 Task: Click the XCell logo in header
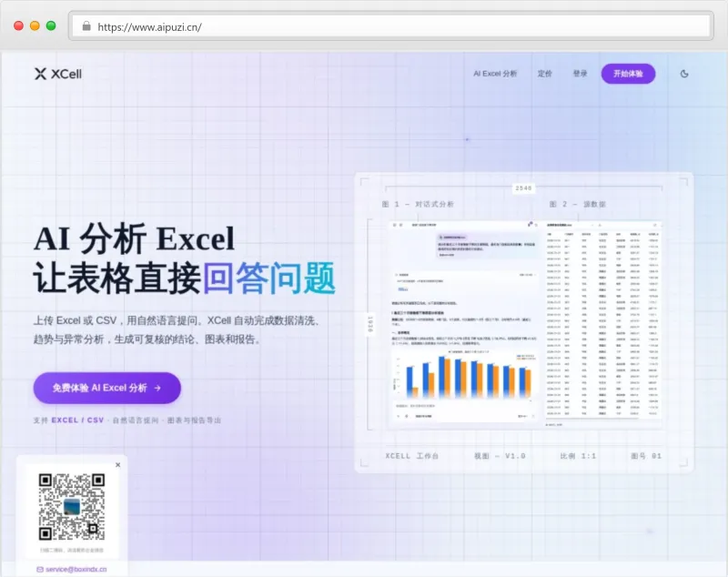click(x=58, y=74)
